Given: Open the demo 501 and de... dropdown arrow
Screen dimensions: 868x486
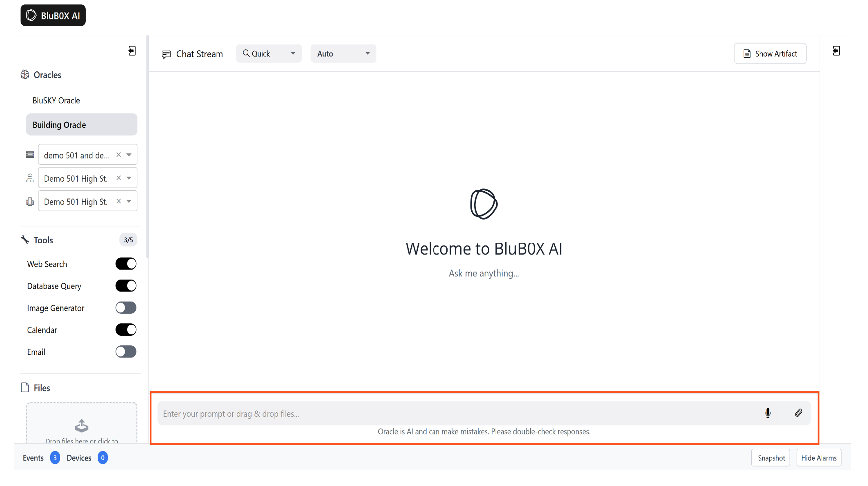Looking at the screenshot, I should click(129, 155).
